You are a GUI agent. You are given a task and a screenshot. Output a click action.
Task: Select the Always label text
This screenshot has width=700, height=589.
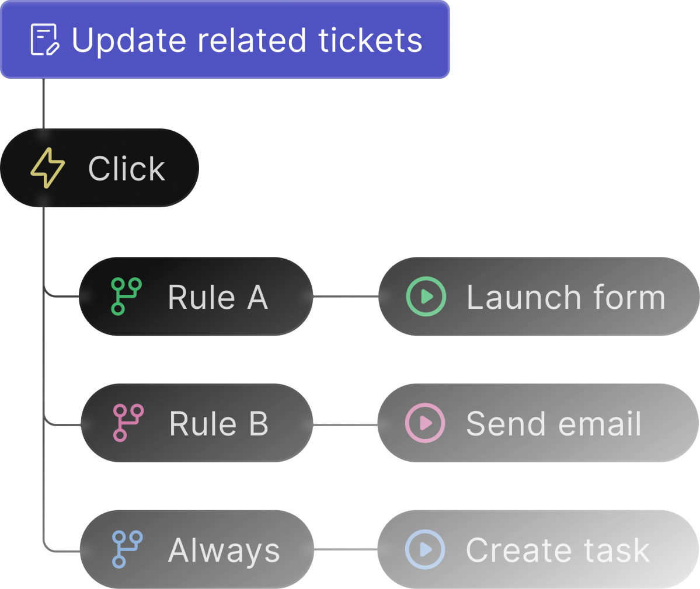(224, 551)
